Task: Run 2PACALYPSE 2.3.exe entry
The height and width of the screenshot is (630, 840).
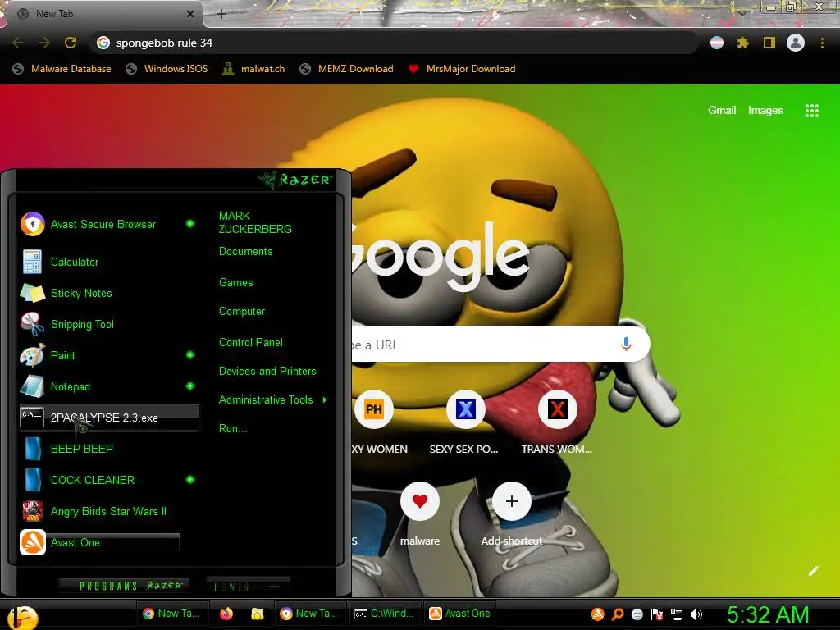Action: (x=109, y=418)
